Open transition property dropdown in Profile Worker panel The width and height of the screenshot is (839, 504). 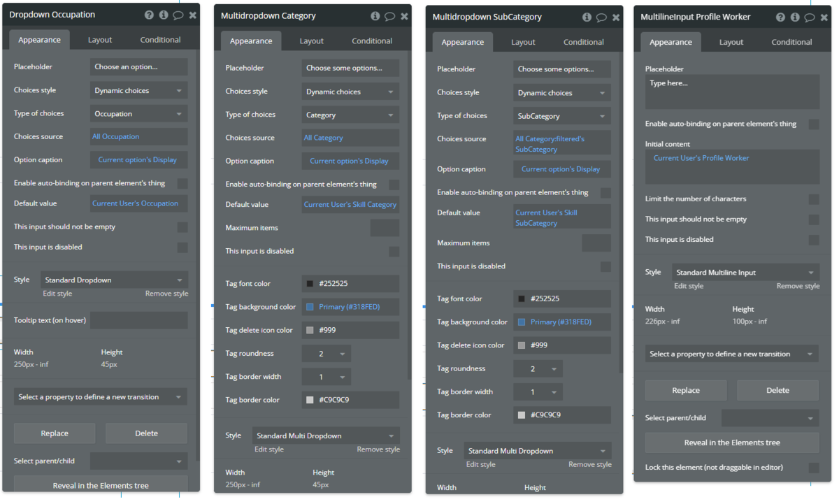coord(731,354)
